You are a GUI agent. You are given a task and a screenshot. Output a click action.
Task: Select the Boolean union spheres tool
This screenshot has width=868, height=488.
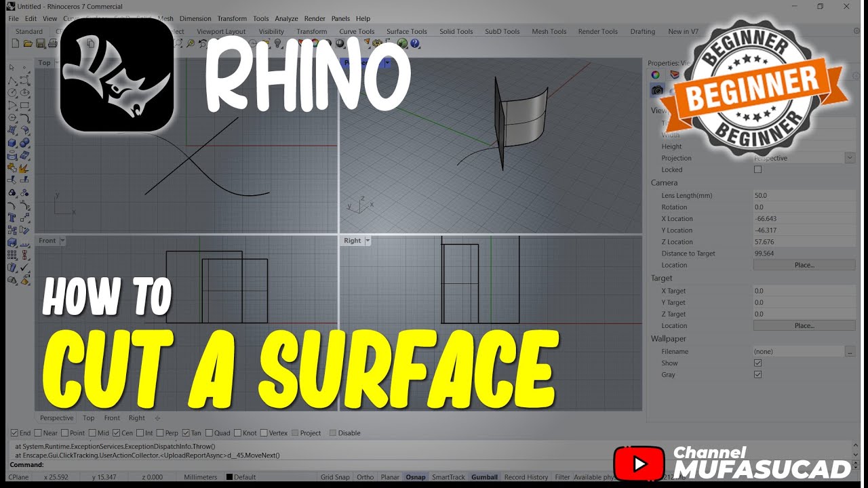coord(24,142)
